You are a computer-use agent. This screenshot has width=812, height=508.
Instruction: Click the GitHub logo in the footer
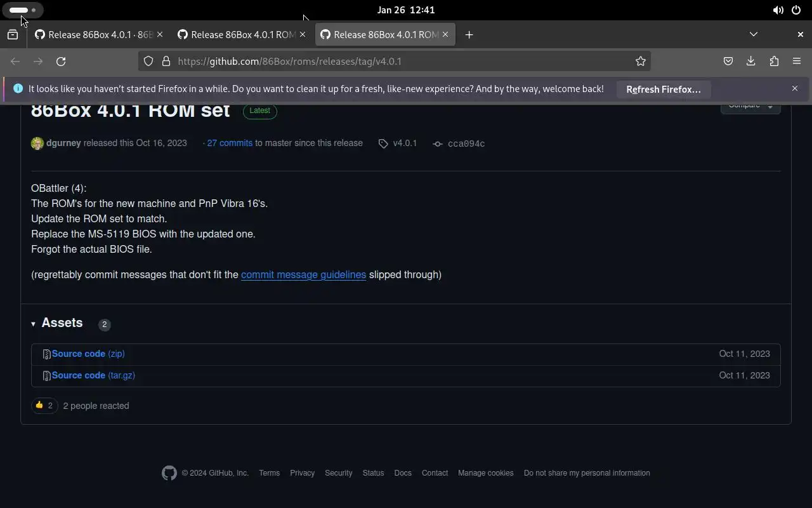169,473
